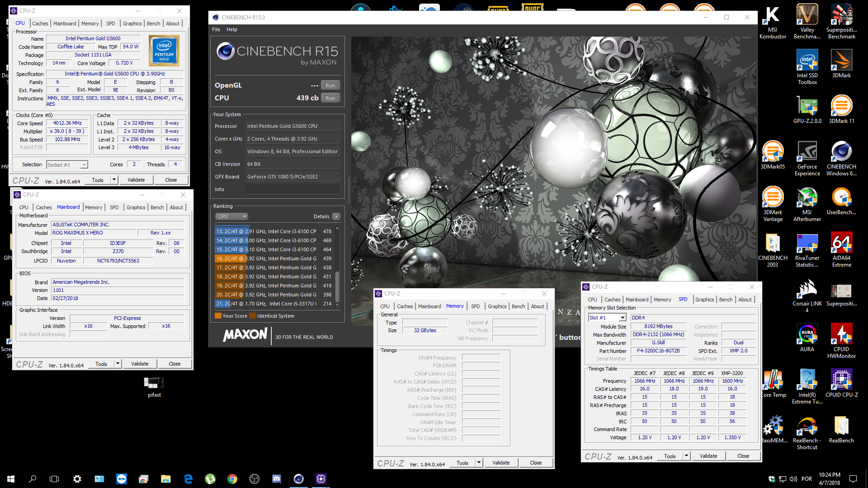Launch RivaTuner Statistics shortcut

(807, 249)
